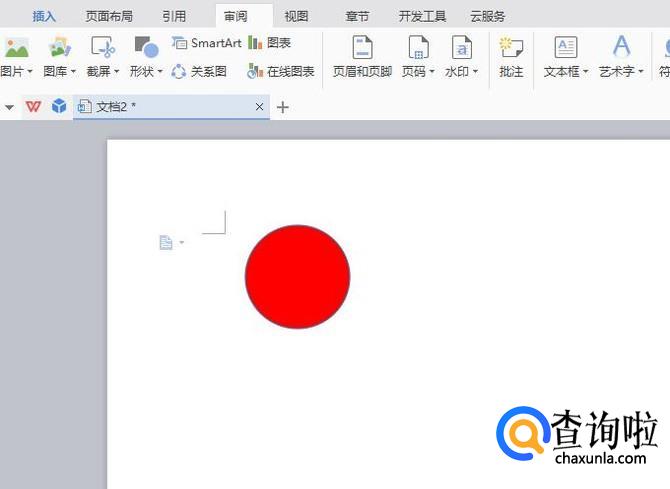The image size is (670, 489).
Task: Open the Chapter (章节) tab
Action: tap(357, 16)
